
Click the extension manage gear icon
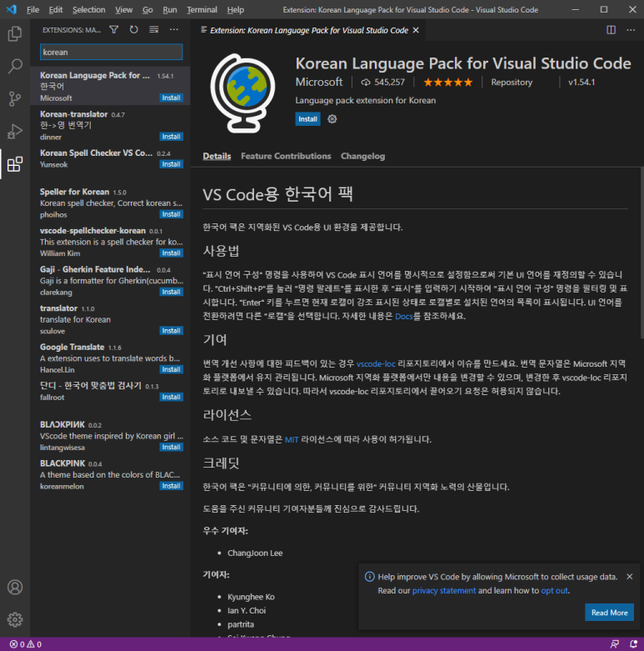tap(332, 119)
